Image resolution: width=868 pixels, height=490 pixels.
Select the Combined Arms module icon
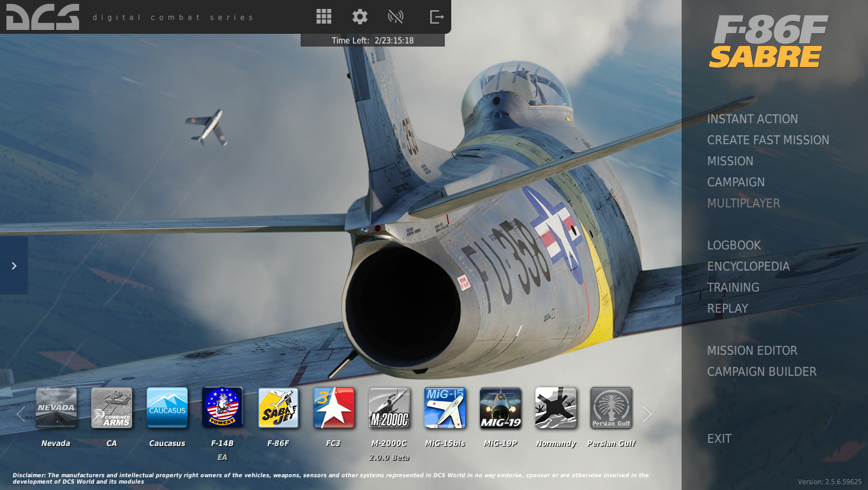112,408
